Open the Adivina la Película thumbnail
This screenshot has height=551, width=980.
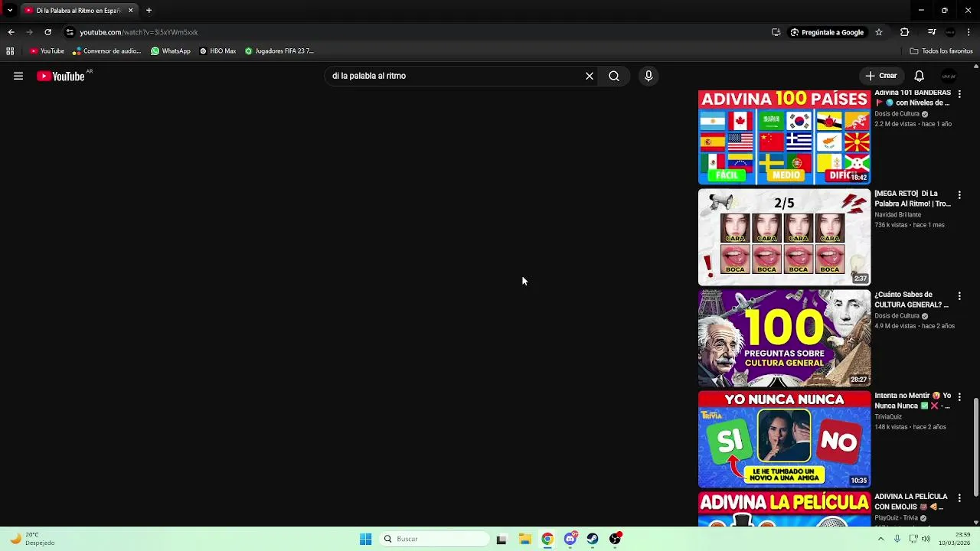pyautogui.click(x=784, y=510)
